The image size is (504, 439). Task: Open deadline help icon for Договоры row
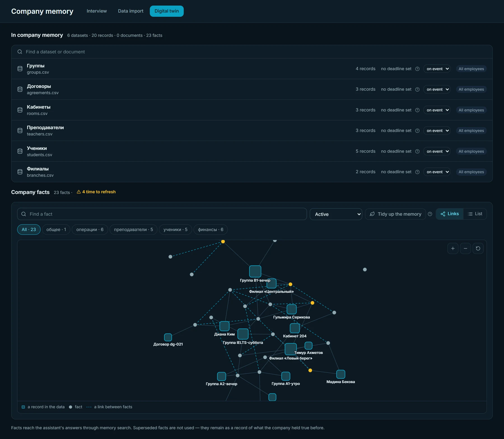pos(417,89)
